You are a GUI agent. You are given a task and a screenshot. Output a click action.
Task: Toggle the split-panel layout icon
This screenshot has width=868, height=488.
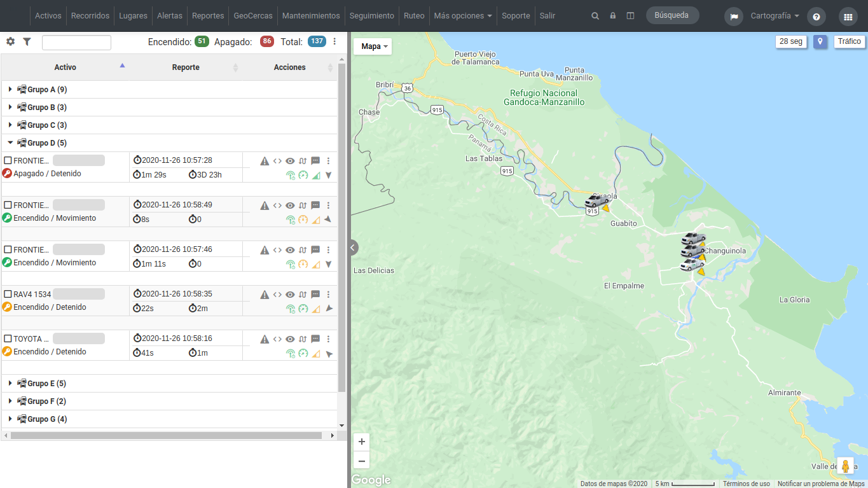click(x=630, y=16)
